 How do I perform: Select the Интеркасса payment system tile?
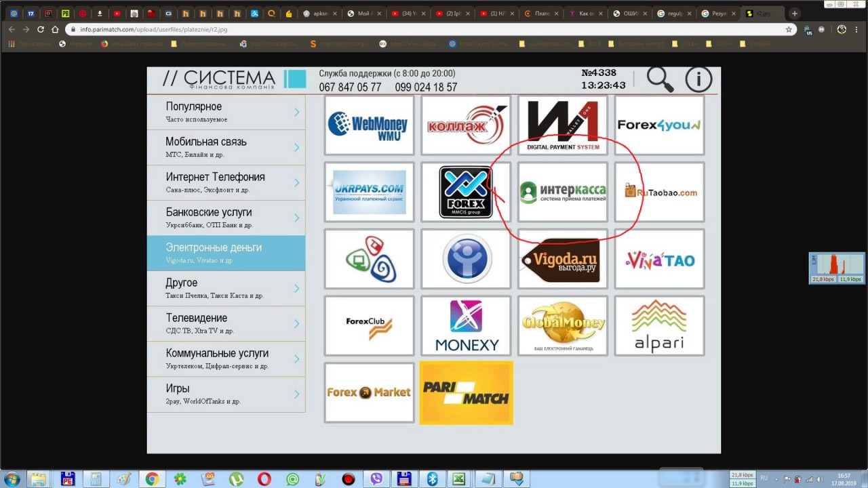563,192
